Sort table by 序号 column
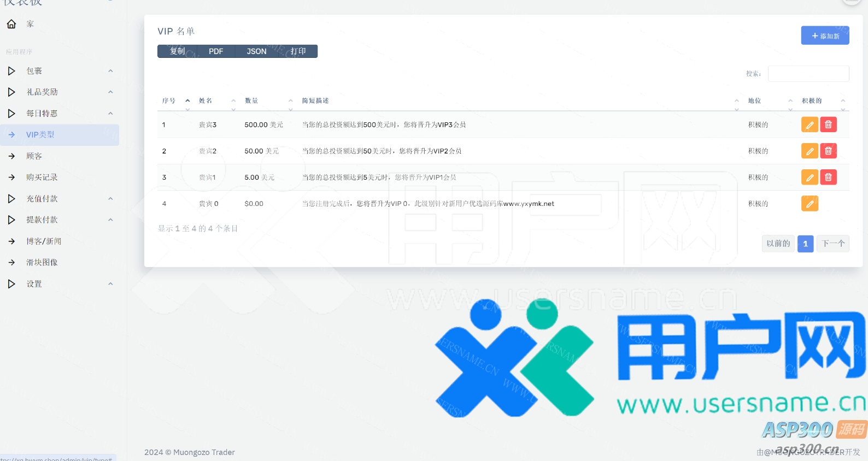 [x=175, y=101]
